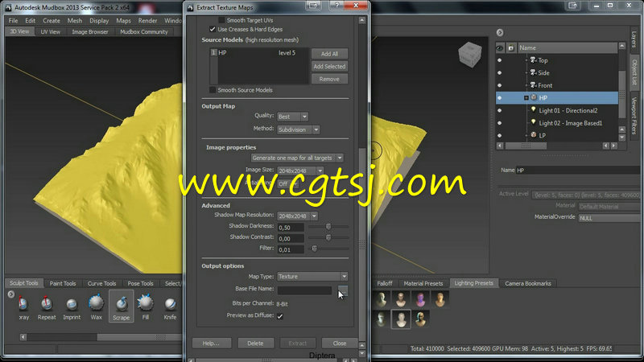This screenshot has height=362, width=644.
Task: Toggle visibility of Top camera
Action: coord(499,60)
